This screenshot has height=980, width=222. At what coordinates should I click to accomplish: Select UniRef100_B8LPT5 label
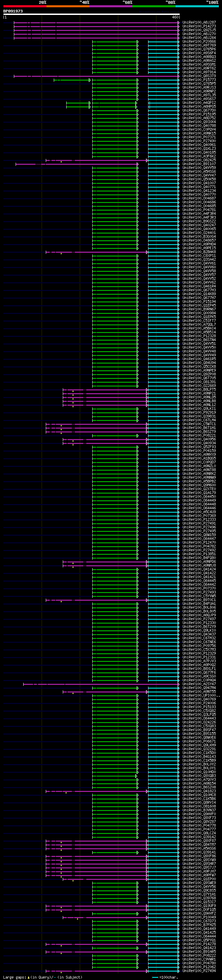[x=199, y=390]
